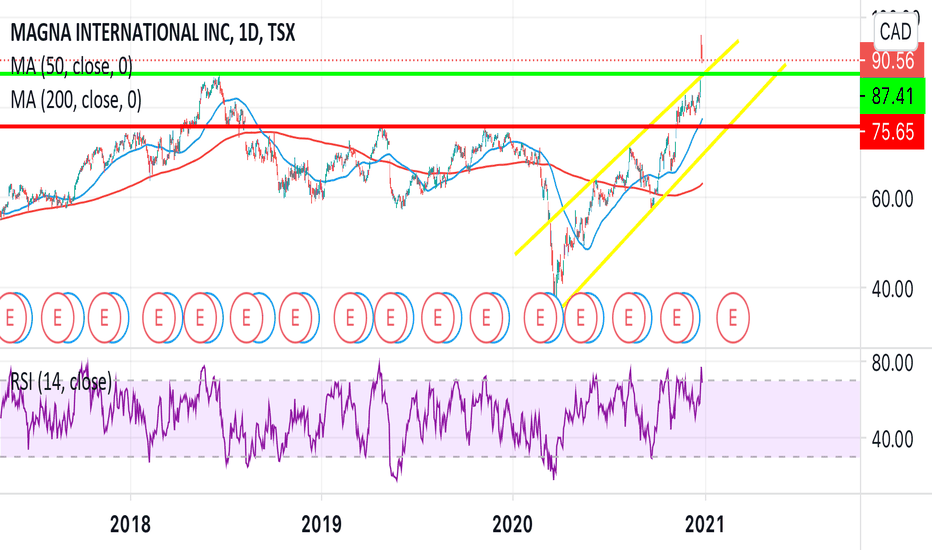The width and height of the screenshot is (932, 550).
Task: Open the first earnings marker after the 2018 gridline
Action: tap(158, 318)
